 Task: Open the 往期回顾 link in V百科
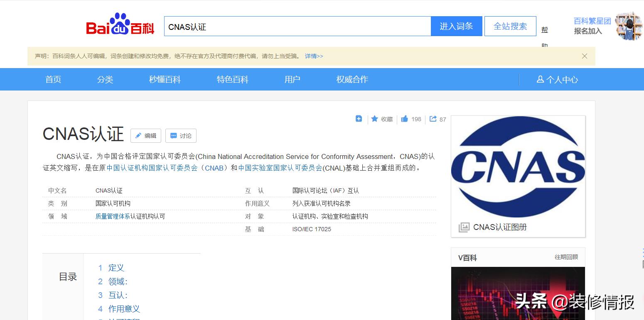(566, 257)
